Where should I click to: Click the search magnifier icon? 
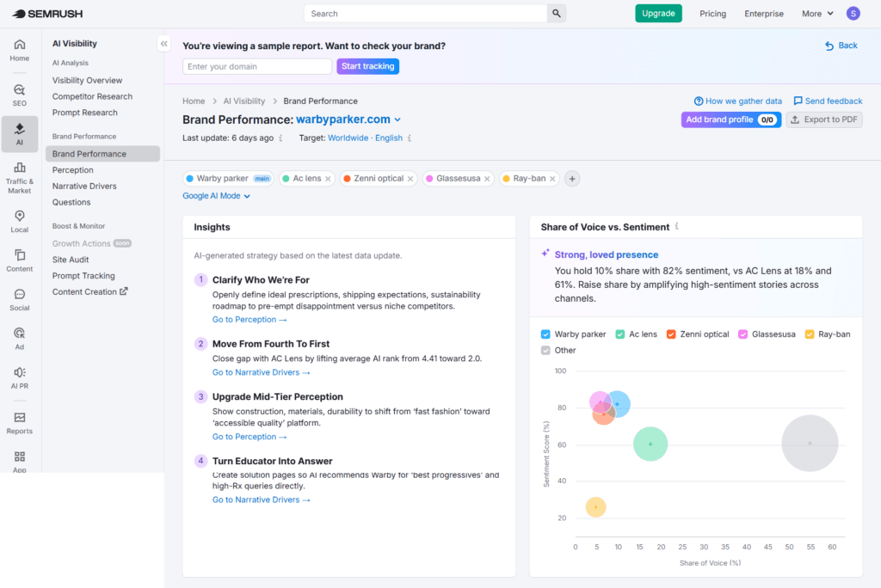[556, 13]
